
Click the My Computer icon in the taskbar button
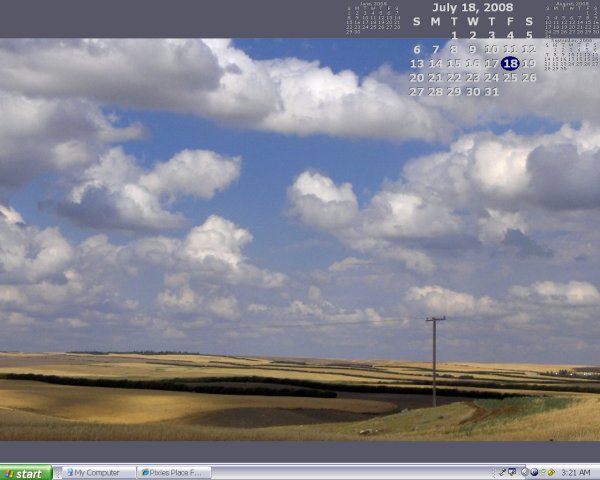[69, 473]
